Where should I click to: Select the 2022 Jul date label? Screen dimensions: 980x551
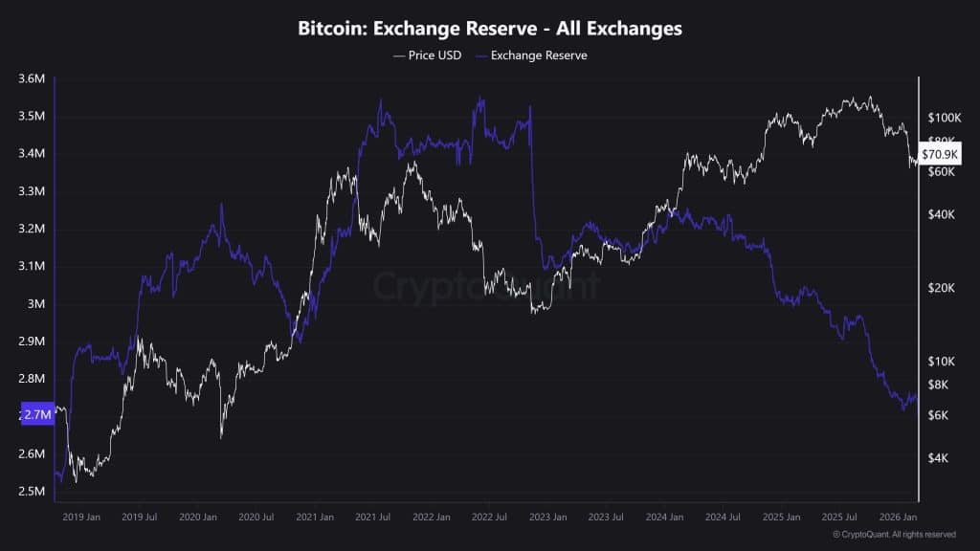pos(489,517)
